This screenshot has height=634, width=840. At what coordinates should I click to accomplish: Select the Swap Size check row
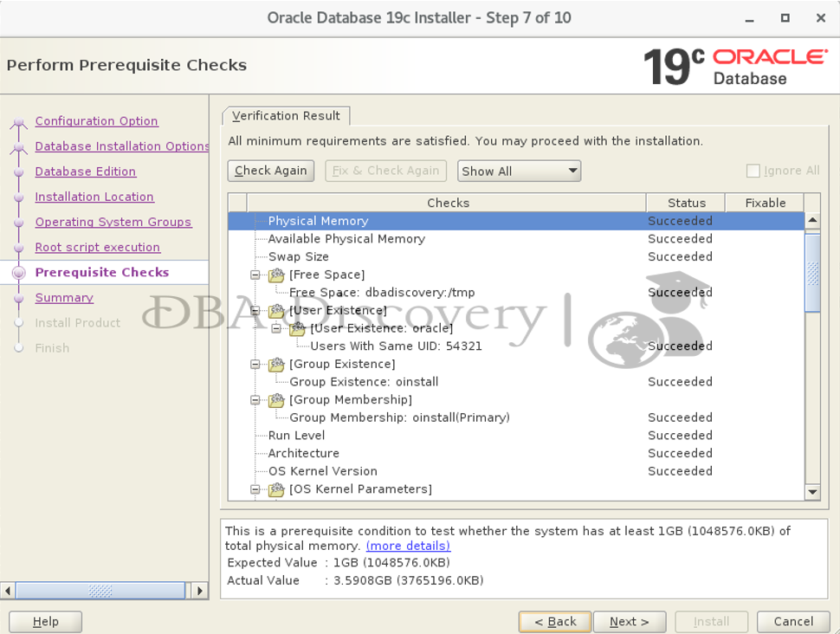tap(297, 257)
